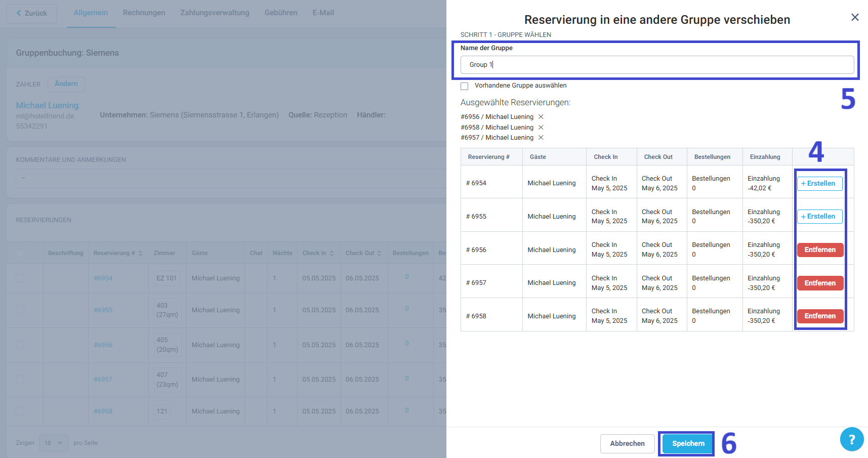Viewport: 868px width, 458px height.
Task: Click room 121 cell
Action: (x=162, y=411)
